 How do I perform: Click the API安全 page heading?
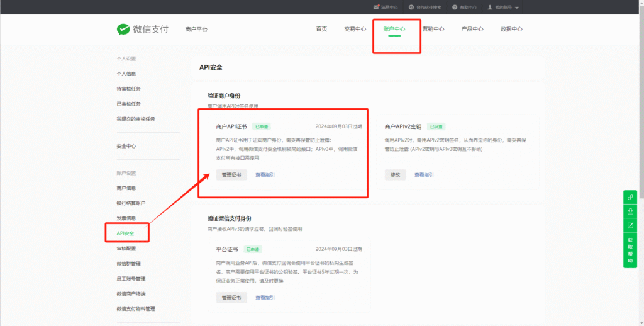tap(211, 67)
